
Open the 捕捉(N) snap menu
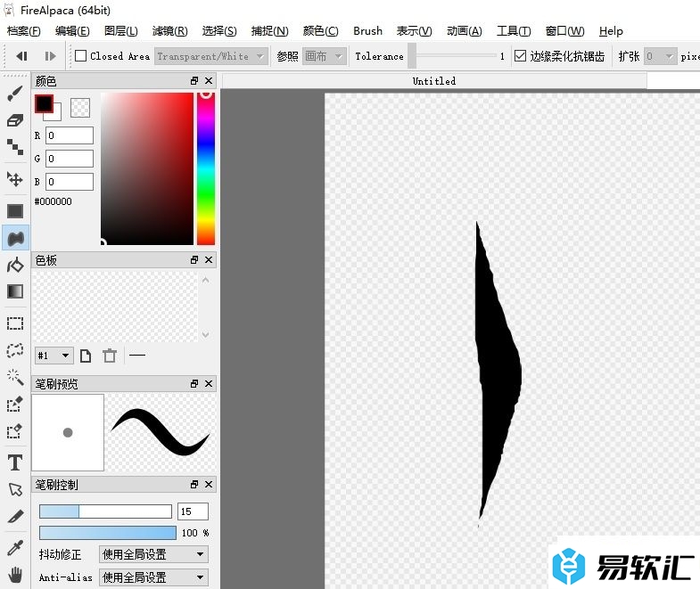point(269,31)
